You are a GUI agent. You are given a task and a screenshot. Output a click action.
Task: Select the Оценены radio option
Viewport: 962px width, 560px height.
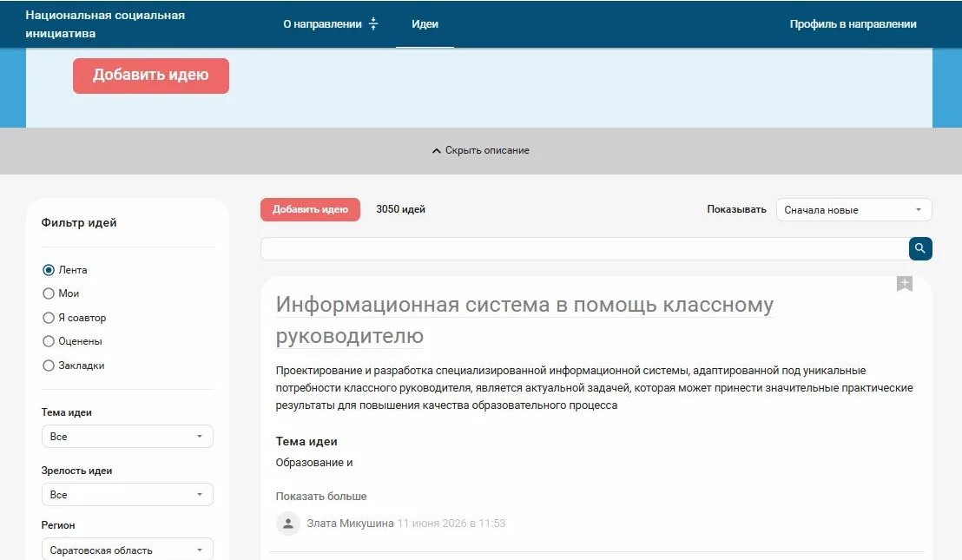click(49, 341)
